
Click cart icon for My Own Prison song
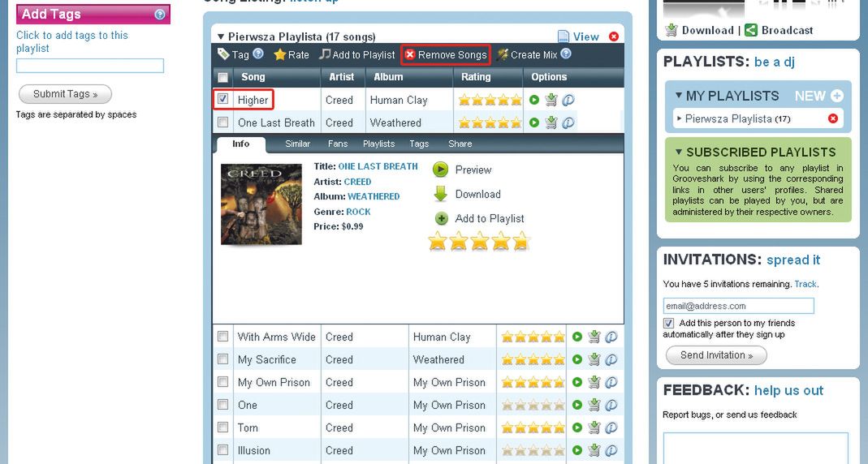point(594,382)
